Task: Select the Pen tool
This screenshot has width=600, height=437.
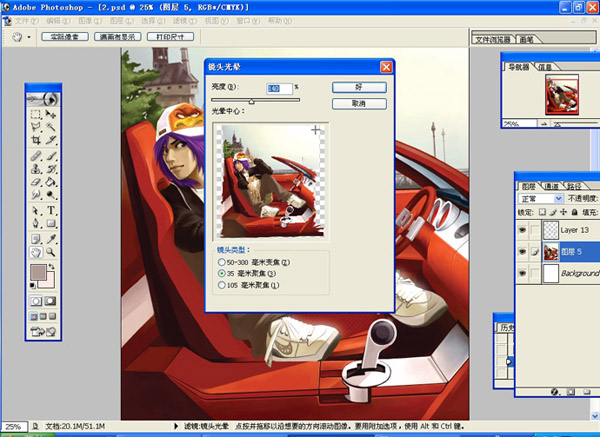Action: pyautogui.click(x=36, y=223)
